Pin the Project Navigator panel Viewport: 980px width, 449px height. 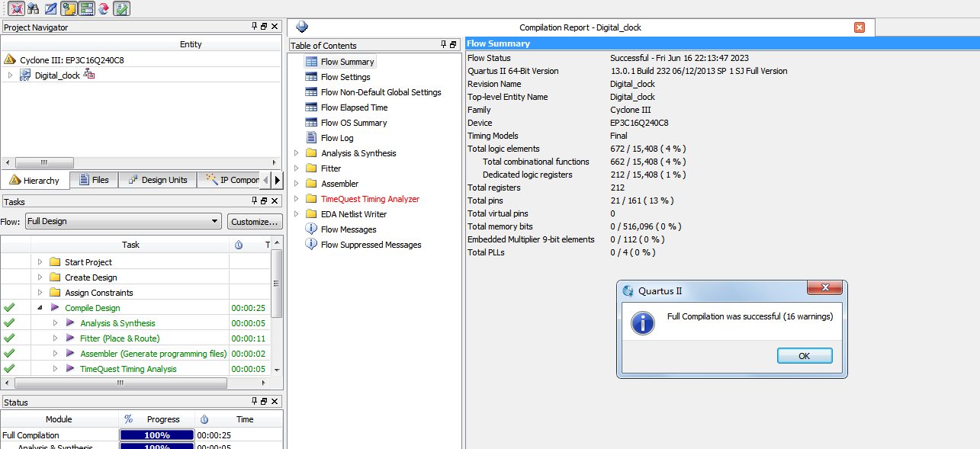255,27
